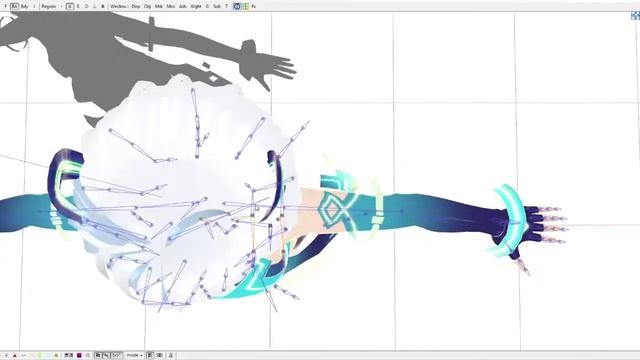Image resolution: width=640 pixels, height=360 pixels.
Task: Click the magenta square icon
Action: coord(79,356)
